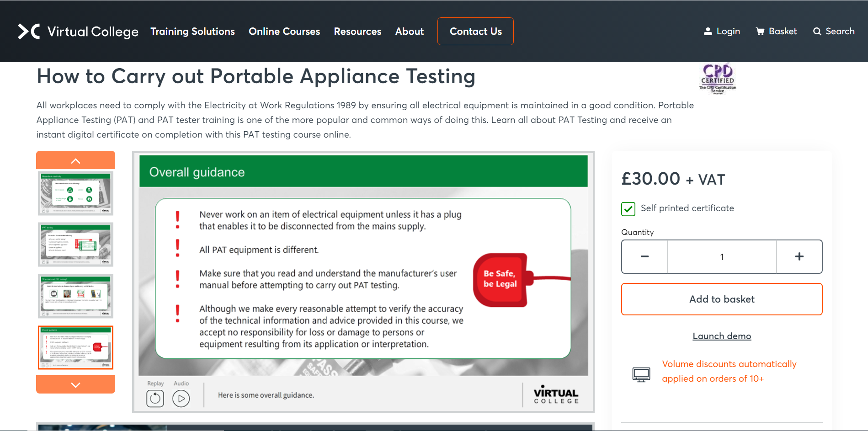
Task: Decrease quantity with minus button
Action: pyautogui.click(x=644, y=256)
